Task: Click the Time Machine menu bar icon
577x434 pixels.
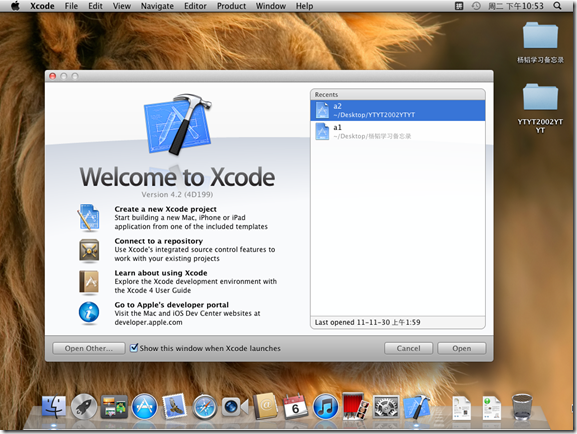Action: pos(476,6)
